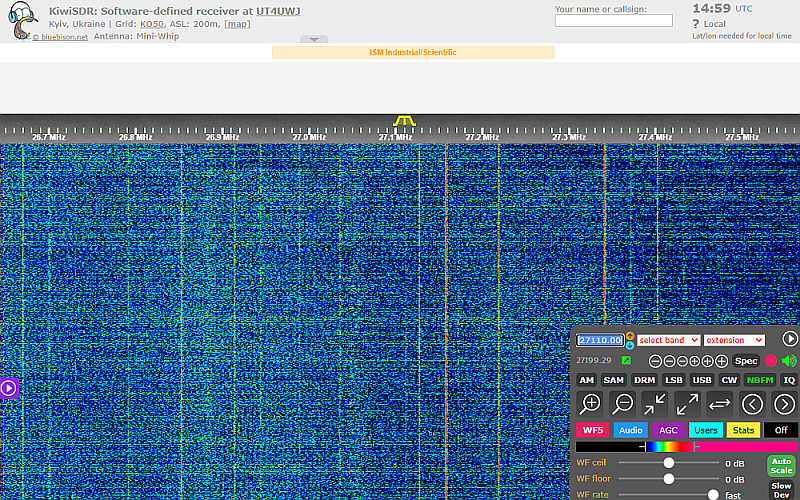
Task: Click the Auto Scale button
Action: [x=781, y=466]
